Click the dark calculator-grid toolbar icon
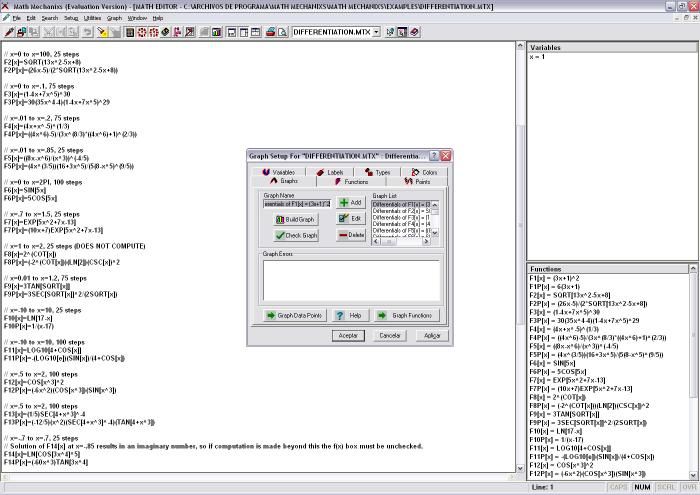This screenshot has width=700, height=495. (x=130, y=32)
